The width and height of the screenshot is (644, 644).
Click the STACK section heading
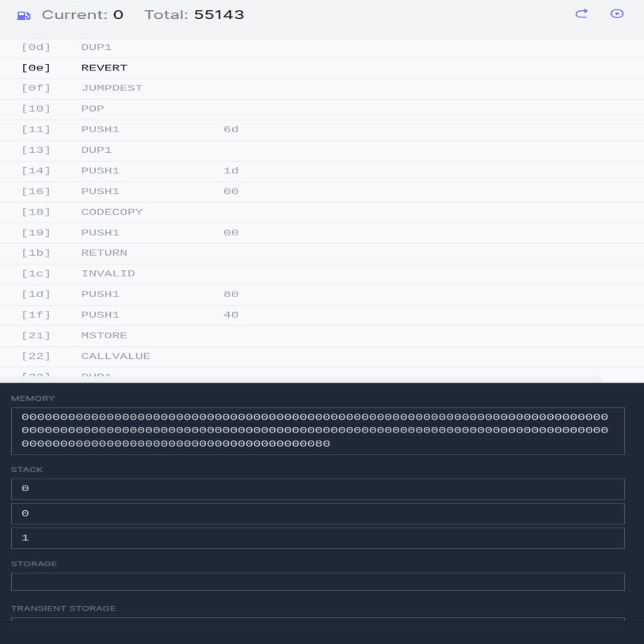tap(27, 470)
